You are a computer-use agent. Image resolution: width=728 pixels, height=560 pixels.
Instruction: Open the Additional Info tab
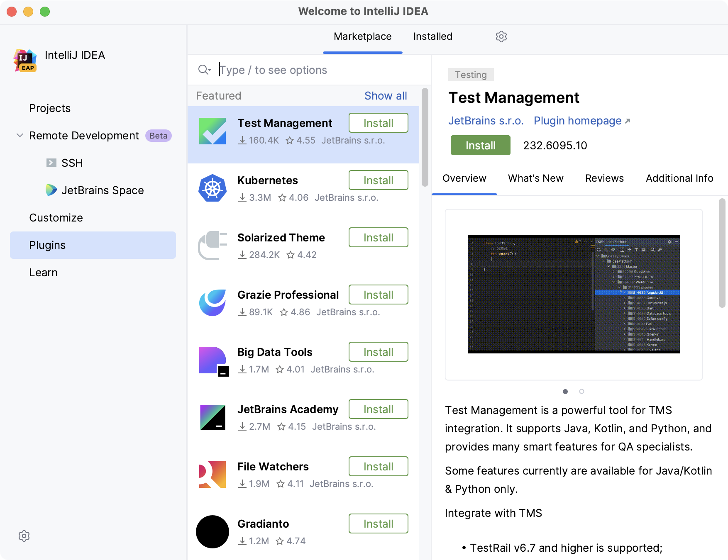(x=679, y=178)
